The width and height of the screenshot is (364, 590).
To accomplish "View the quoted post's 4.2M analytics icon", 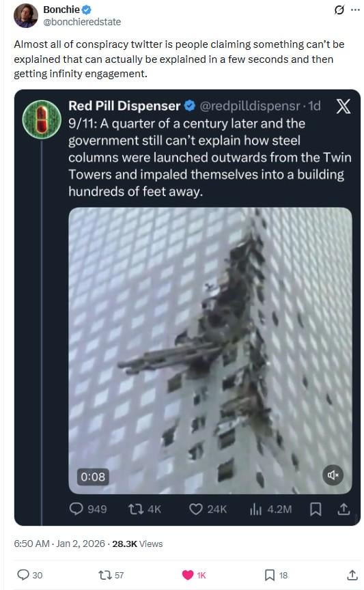I will click(x=255, y=509).
